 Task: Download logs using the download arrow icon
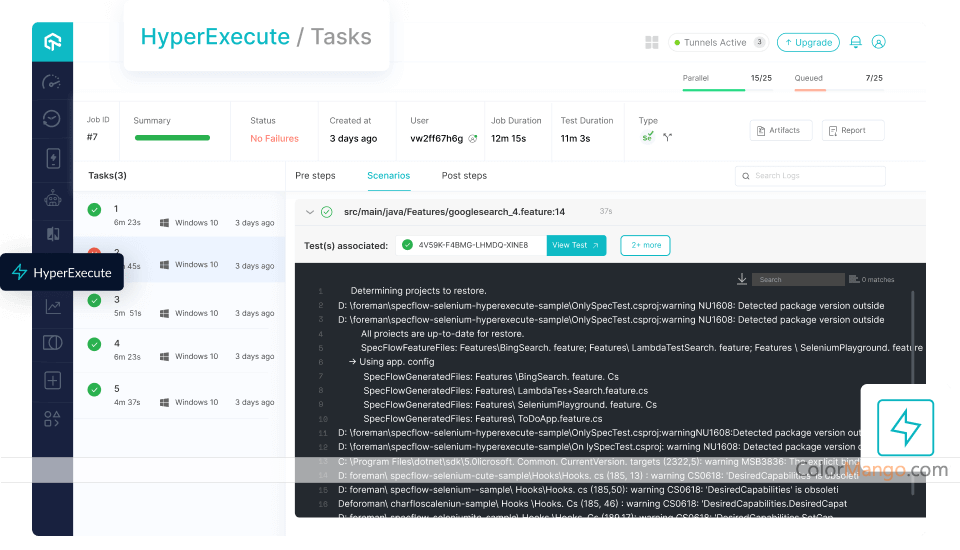pyautogui.click(x=742, y=279)
